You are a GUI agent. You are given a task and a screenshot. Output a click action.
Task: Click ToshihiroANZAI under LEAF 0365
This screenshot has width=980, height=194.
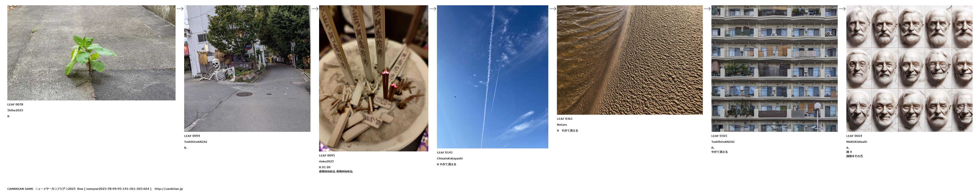click(x=723, y=142)
